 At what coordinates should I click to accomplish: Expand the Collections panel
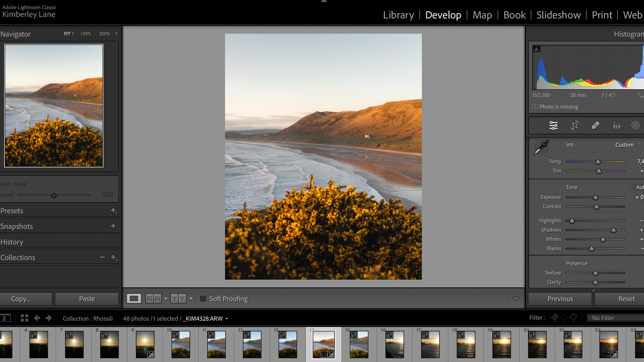(18, 257)
